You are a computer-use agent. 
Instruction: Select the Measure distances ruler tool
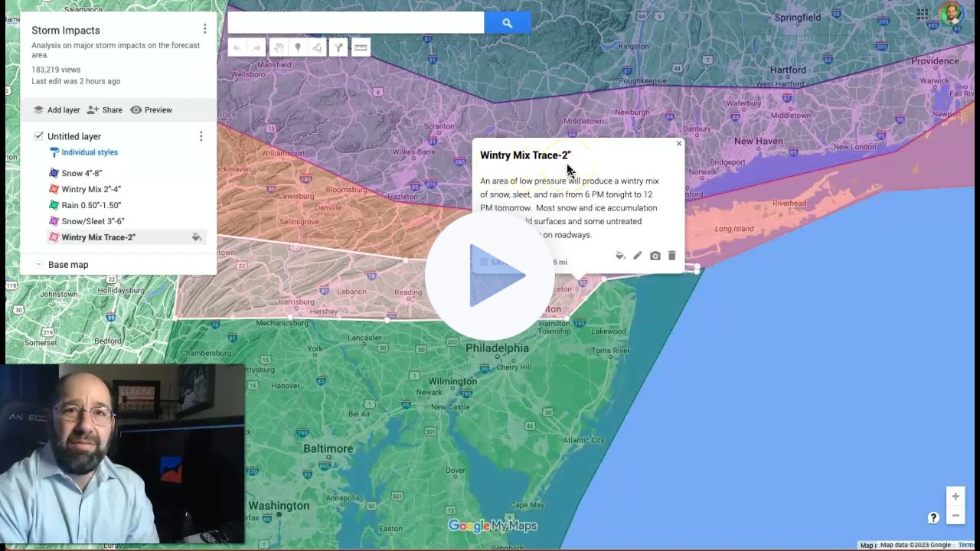pos(361,47)
